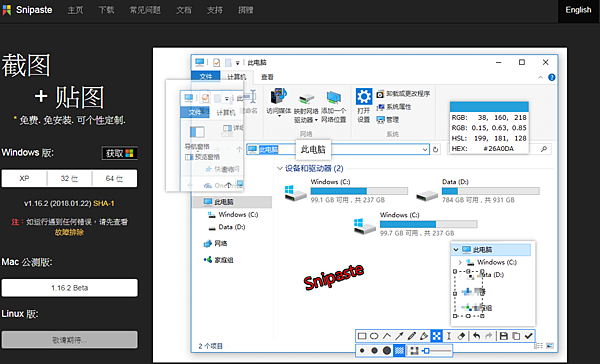Select the rectangle annotation tool
600x364 pixels.
[x=362, y=336]
